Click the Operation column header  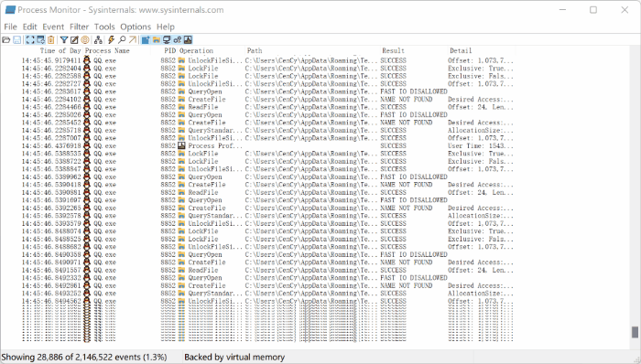196,50
